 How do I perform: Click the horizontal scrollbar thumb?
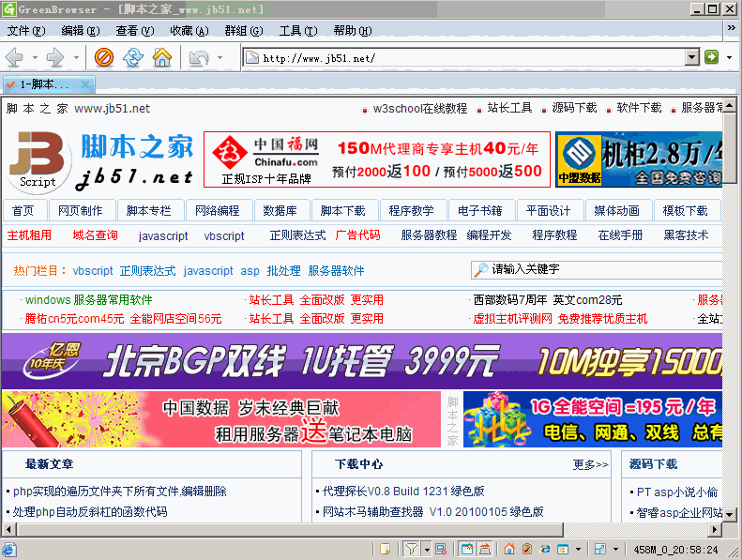click(x=290, y=529)
